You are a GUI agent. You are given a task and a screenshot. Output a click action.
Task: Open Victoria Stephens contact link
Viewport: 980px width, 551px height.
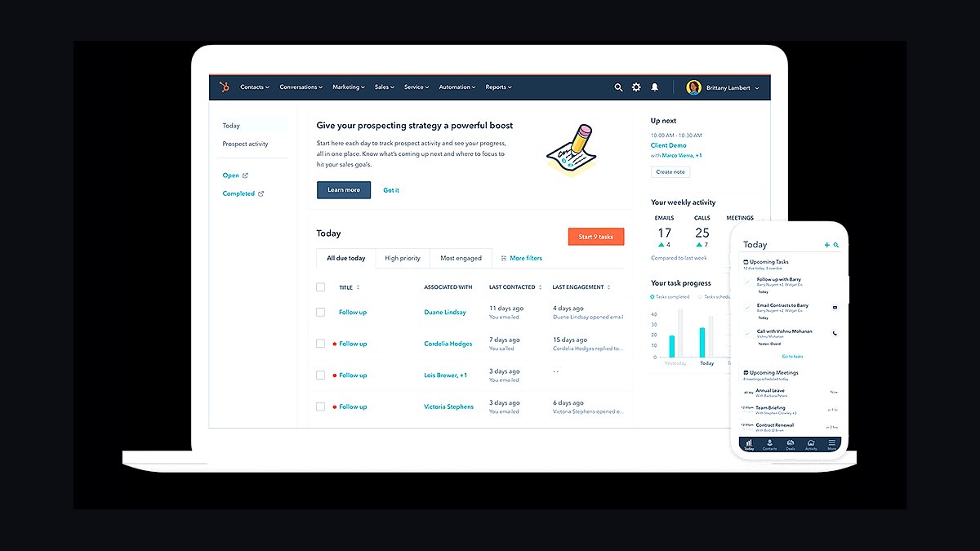448,407
